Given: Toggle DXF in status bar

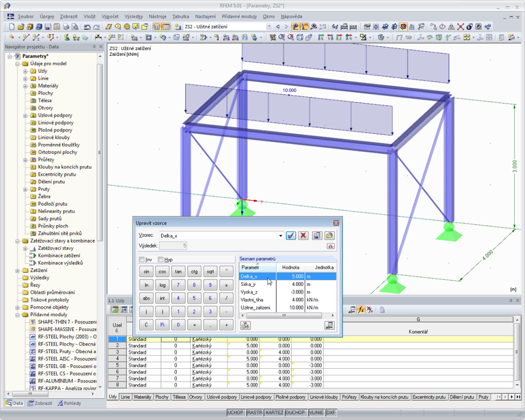Looking at the screenshot, I should [331, 413].
